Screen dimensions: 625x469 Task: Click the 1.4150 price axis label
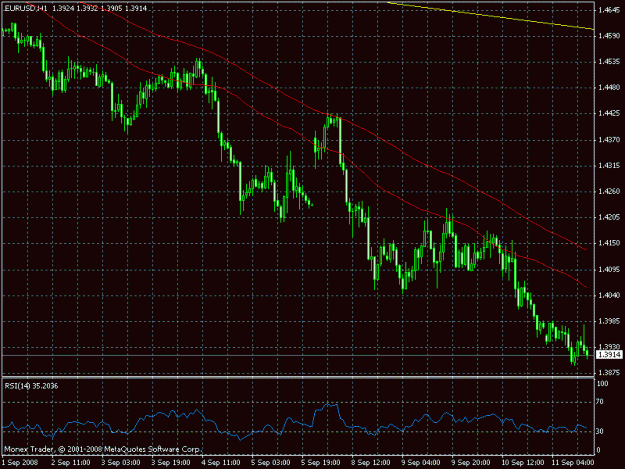coord(610,243)
